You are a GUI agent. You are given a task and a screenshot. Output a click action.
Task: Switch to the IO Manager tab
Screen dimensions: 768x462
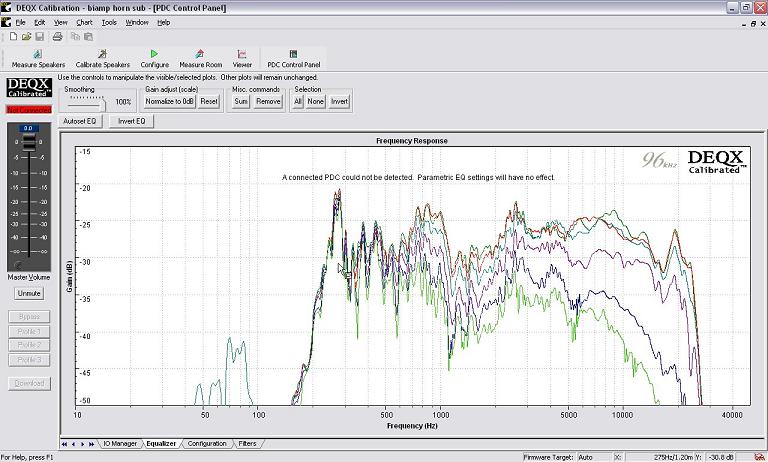(120, 443)
